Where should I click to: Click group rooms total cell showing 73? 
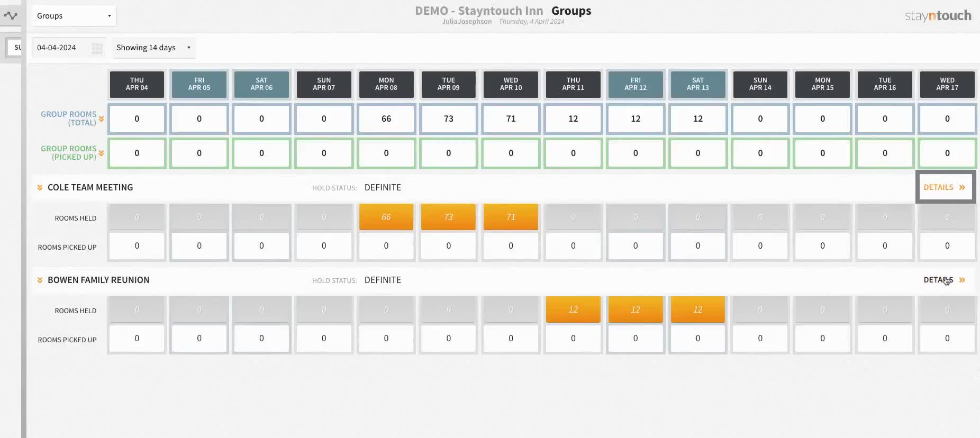click(x=449, y=119)
